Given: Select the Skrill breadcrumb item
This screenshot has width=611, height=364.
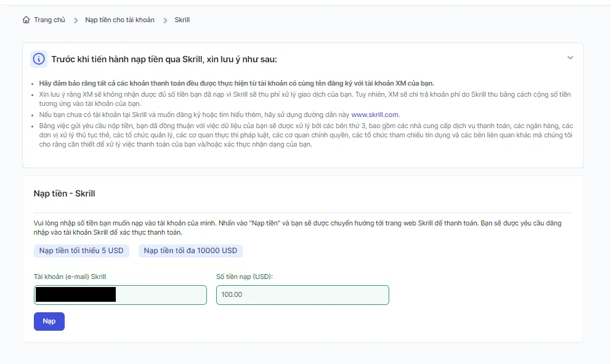Looking at the screenshot, I should point(182,20).
